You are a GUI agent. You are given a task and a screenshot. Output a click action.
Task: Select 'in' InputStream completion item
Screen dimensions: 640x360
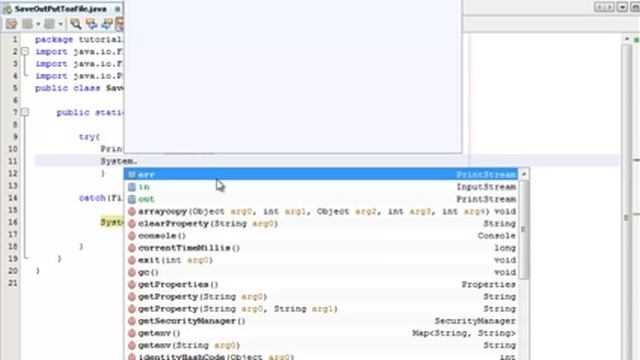(321, 187)
